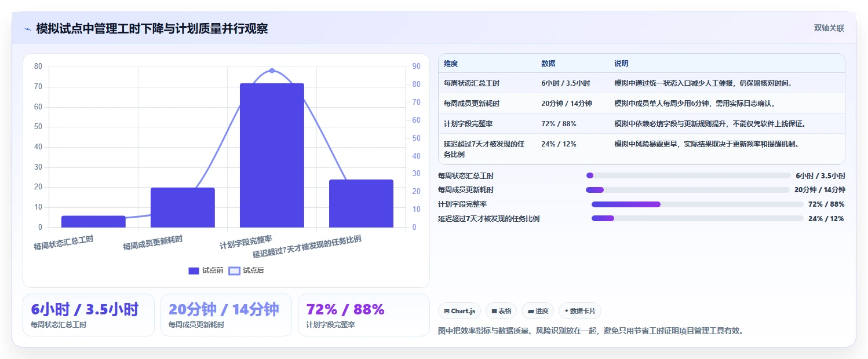
Task: Click the lightning icon beside the title
Action: point(27,29)
